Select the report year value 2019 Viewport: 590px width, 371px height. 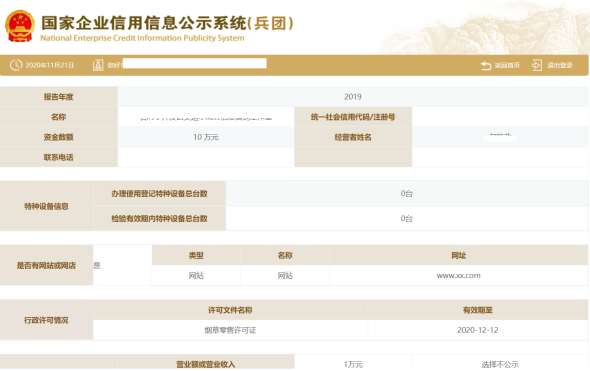tap(353, 97)
